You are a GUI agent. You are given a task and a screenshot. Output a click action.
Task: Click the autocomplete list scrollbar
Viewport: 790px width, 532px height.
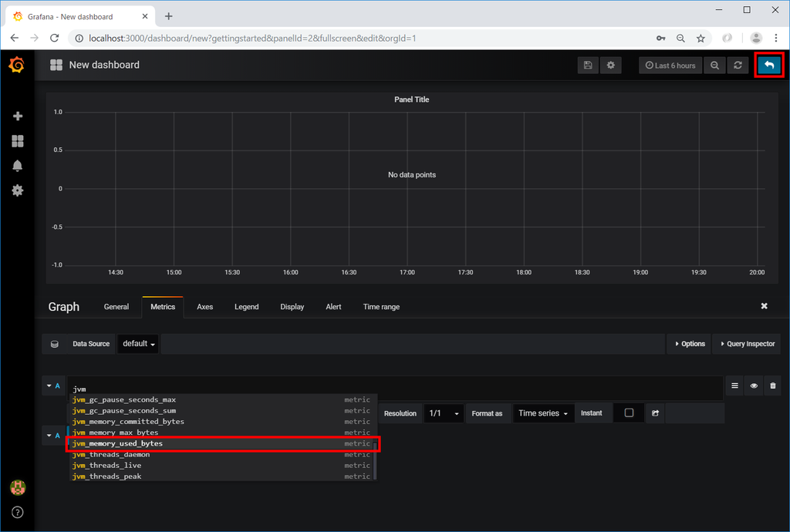click(376, 460)
